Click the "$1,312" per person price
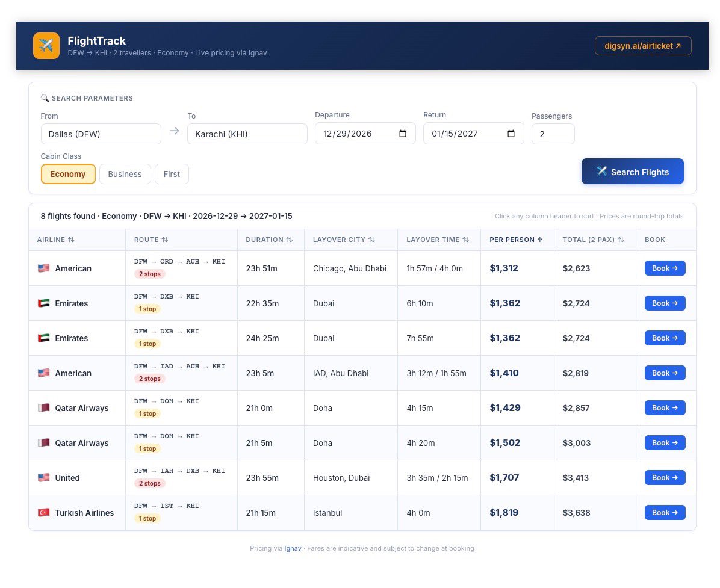Viewport: 720px width, 588px height. 504,268
